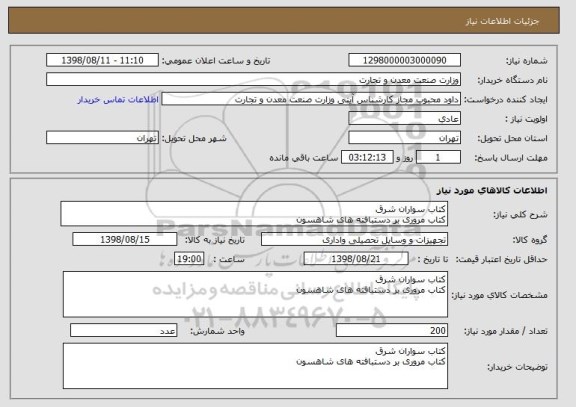Click the label تاریخ و ساعت اعلان عمومی
The image size is (576, 407).
(x=216, y=61)
